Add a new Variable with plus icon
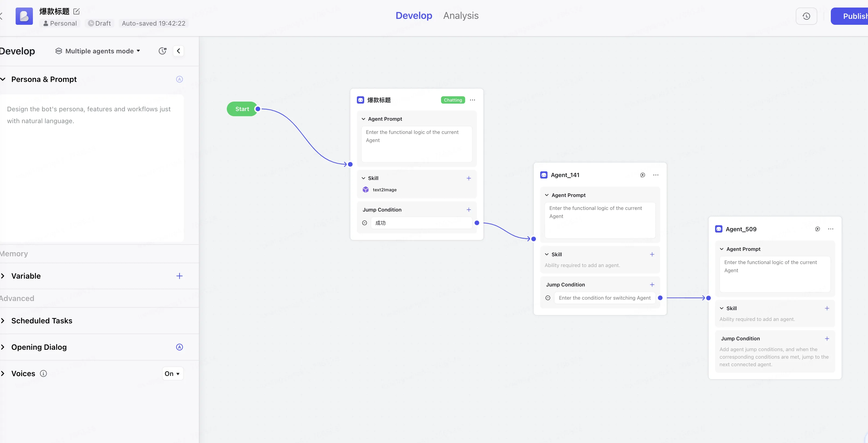868x443 pixels. (180, 276)
